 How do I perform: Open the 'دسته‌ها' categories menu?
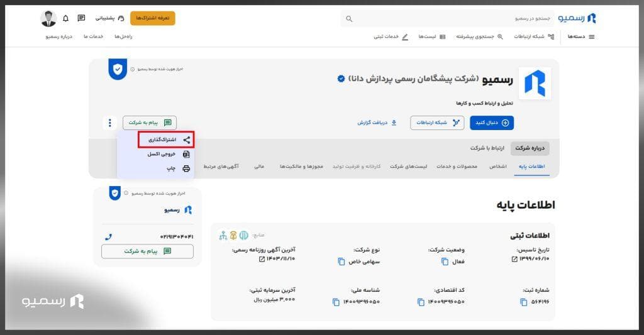coord(580,36)
